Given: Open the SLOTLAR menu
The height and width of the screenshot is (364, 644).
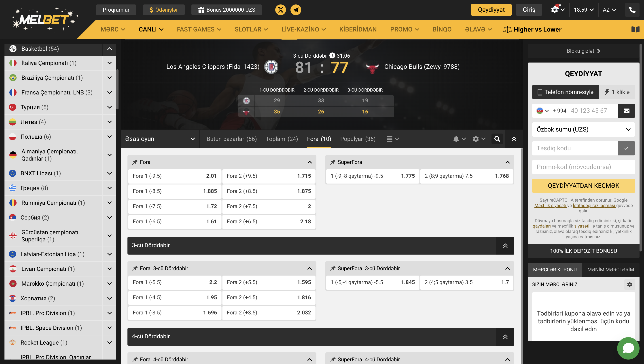Looking at the screenshot, I should [x=251, y=29].
